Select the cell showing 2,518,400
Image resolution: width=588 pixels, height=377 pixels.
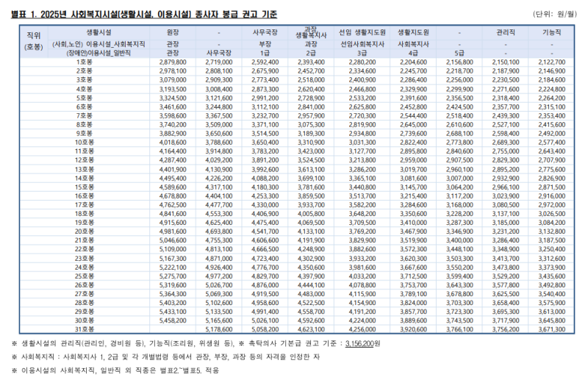pyautogui.click(x=459, y=116)
